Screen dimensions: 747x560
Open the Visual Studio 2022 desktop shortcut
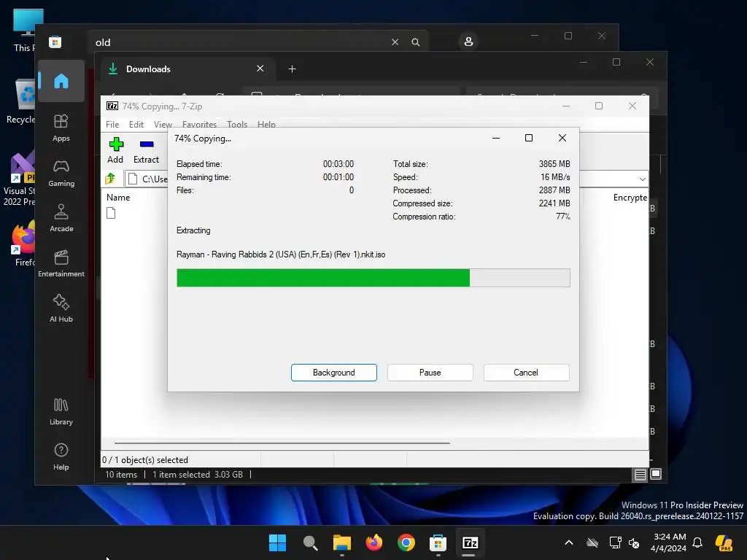coord(19,179)
